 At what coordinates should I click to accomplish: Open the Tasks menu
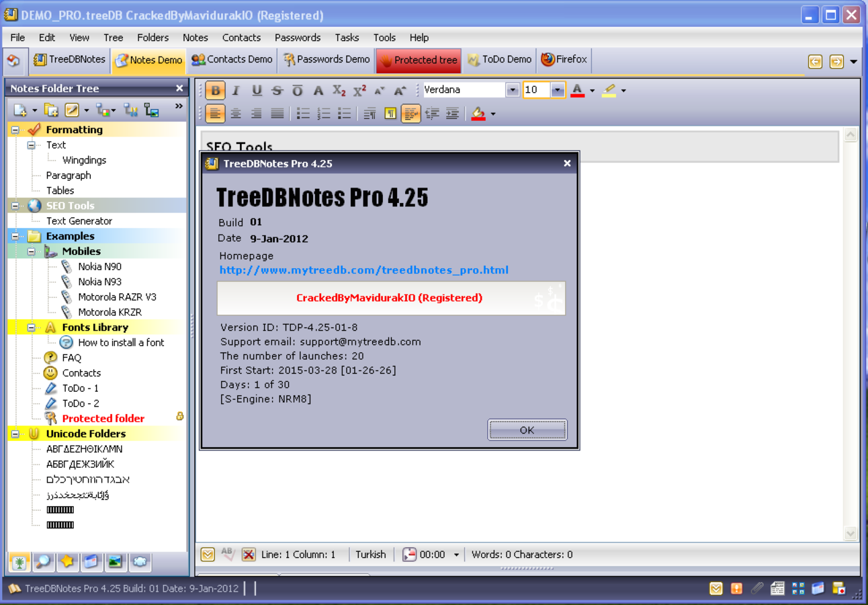tap(347, 38)
